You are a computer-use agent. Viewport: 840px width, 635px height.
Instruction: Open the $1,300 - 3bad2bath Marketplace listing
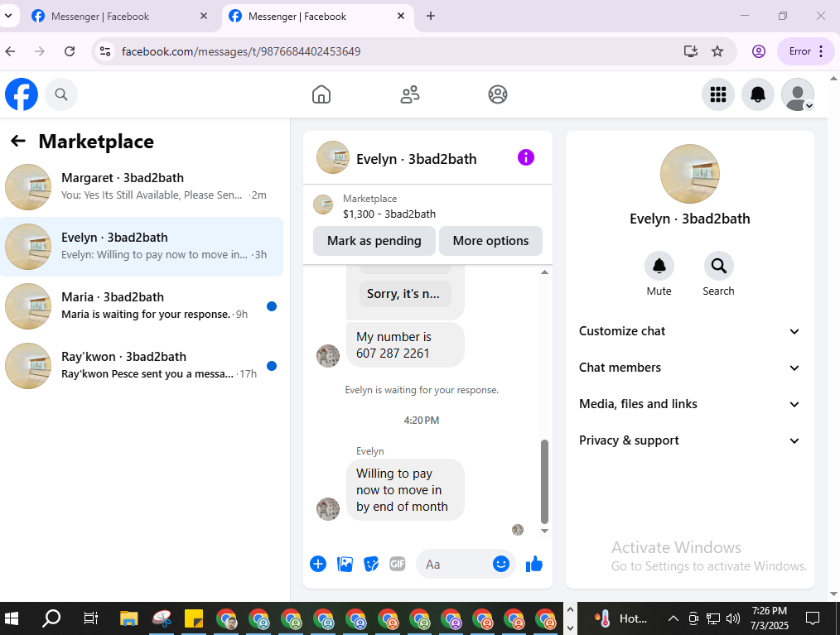(x=389, y=214)
